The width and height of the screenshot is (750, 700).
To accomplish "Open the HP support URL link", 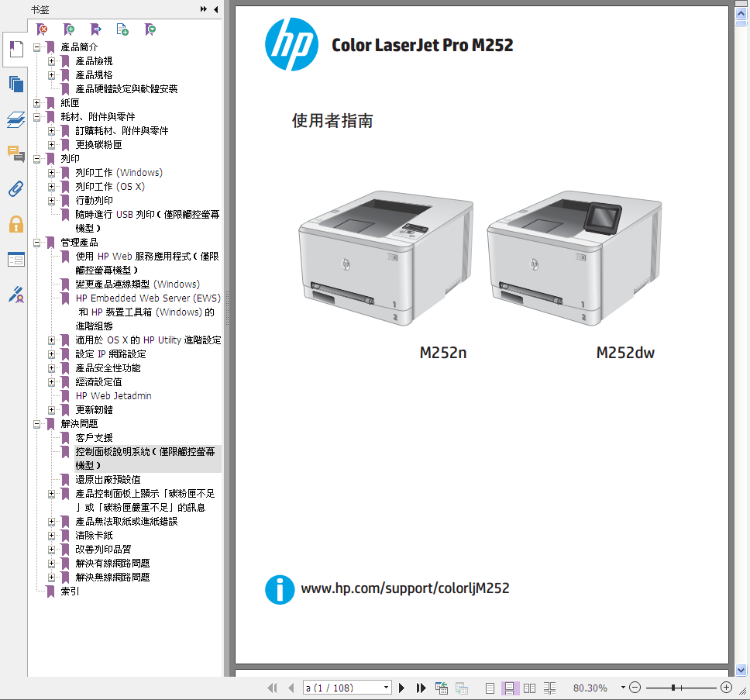I will coord(405,588).
